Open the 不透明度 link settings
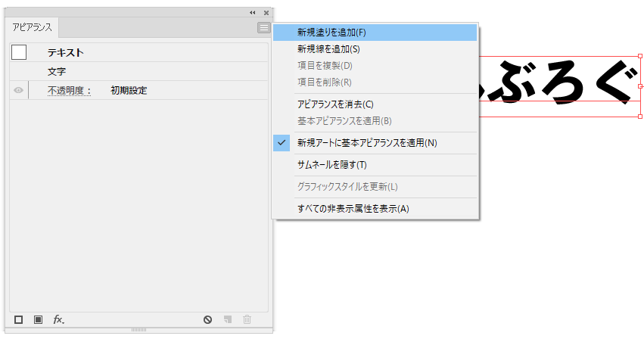644x339 pixels. [69, 90]
